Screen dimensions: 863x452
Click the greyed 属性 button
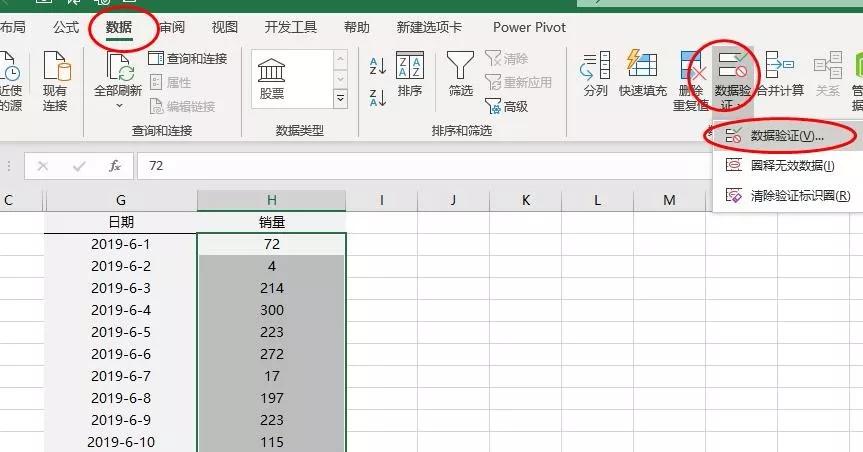point(171,83)
